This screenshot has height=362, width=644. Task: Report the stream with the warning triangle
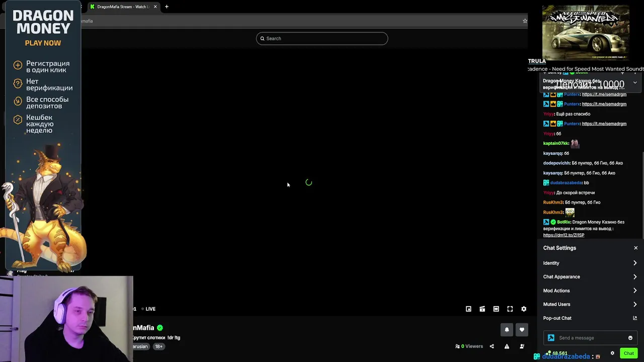click(x=507, y=346)
